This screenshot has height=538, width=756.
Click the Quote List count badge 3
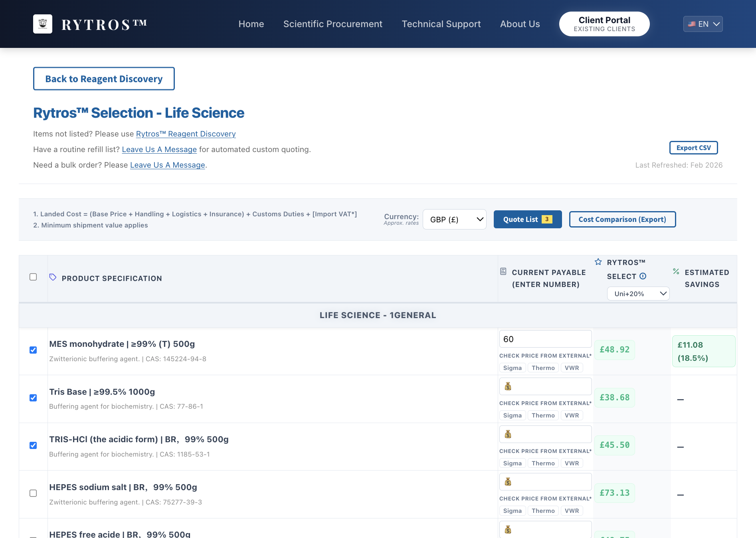pos(547,219)
